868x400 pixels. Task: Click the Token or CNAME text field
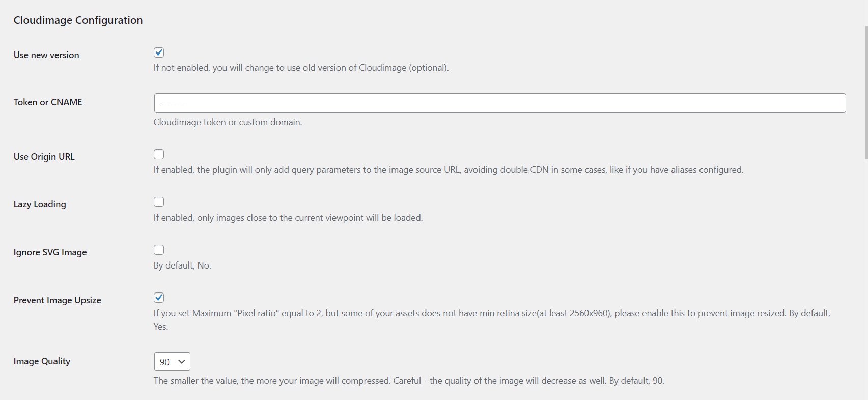point(499,103)
